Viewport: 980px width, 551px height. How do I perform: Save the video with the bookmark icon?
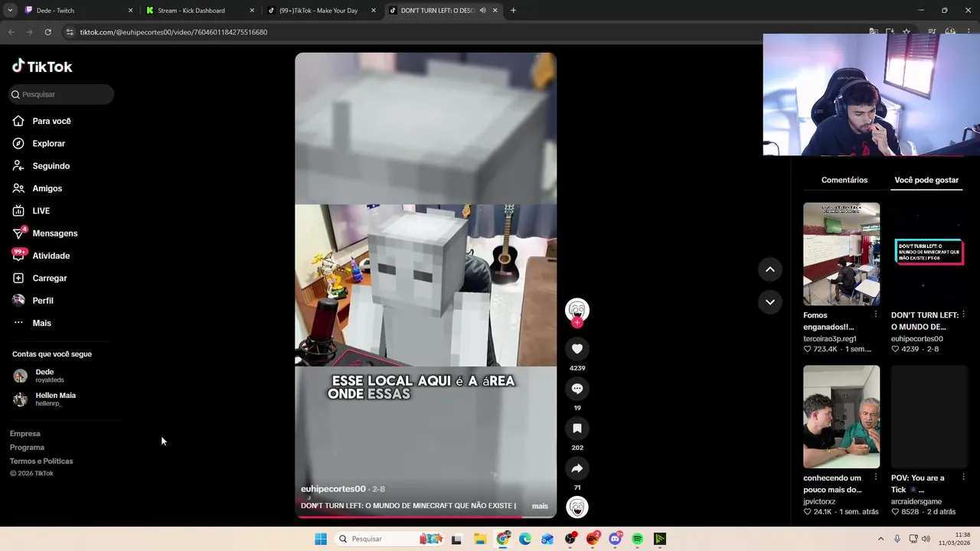click(x=577, y=429)
